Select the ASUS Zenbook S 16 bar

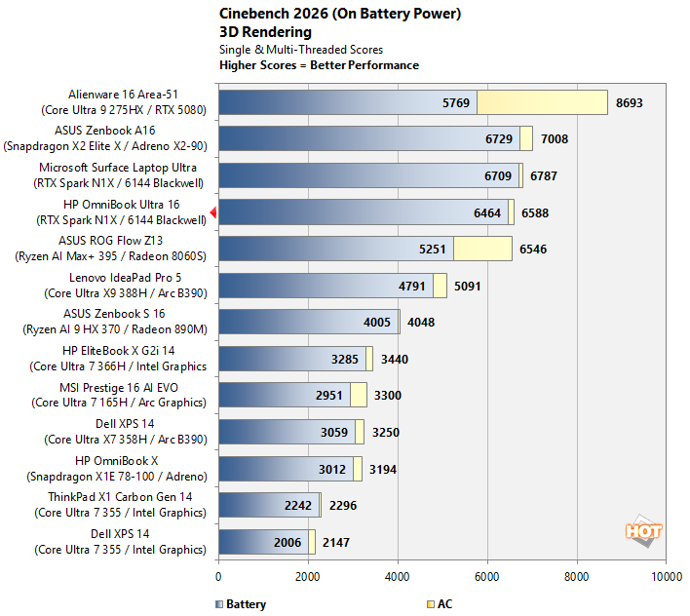(x=309, y=322)
